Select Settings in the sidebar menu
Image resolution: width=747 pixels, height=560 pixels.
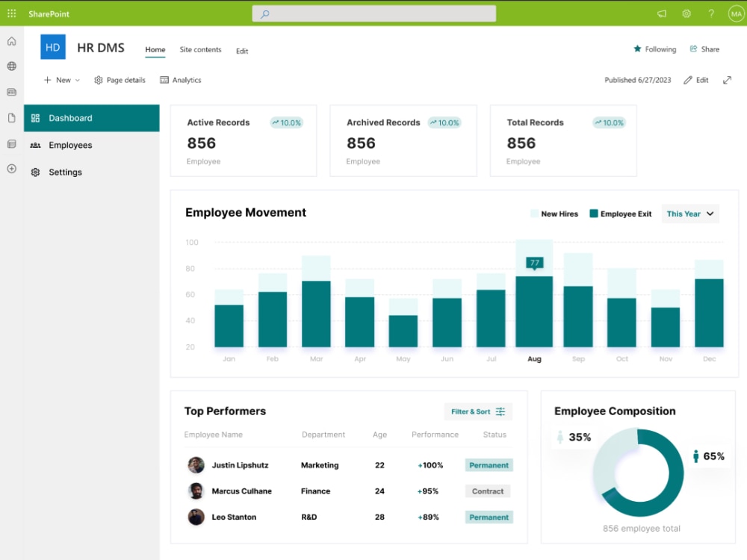pyautogui.click(x=91, y=172)
